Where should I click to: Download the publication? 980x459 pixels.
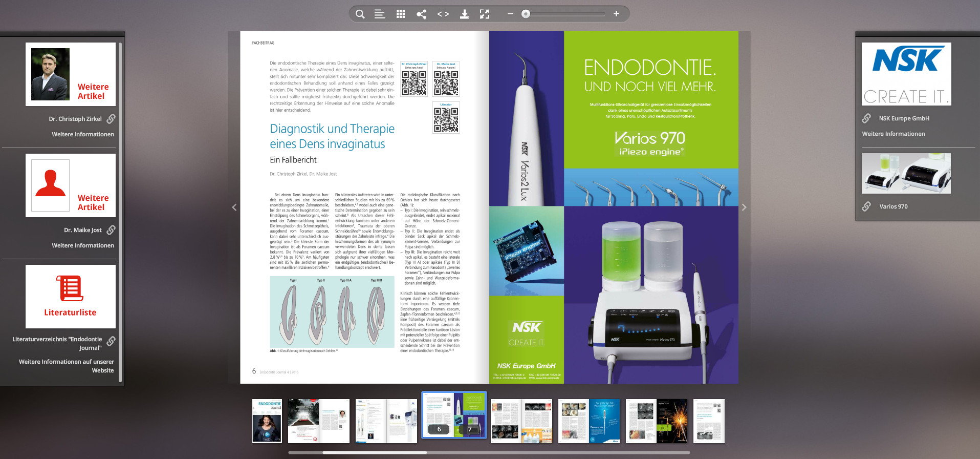(464, 14)
